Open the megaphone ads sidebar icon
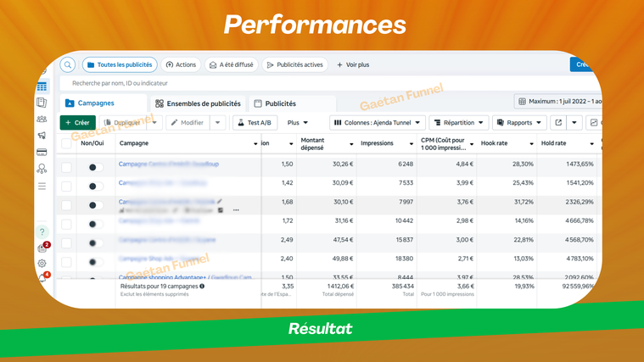 pyautogui.click(x=42, y=136)
